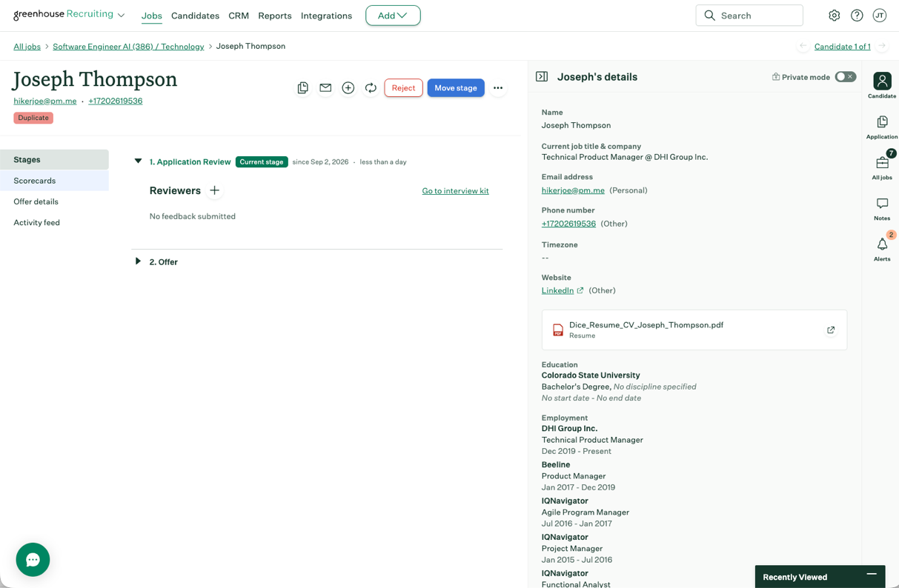Click the Search input field

749,16
